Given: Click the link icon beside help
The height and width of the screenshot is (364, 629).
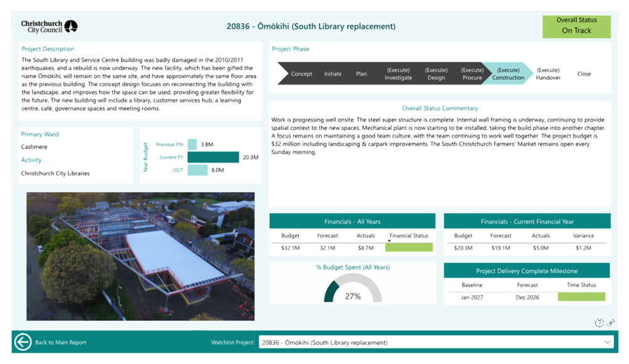Looking at the screenshot, I should click(610, 323).
